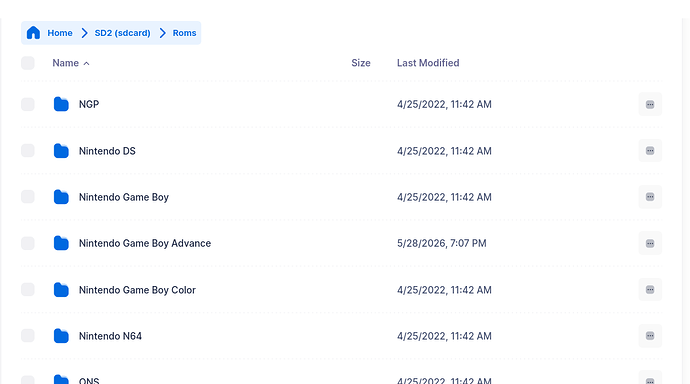Open the Nintendo DS folder icon
The width and height of the screenshot is (690, 384).
tap(61, 151)
